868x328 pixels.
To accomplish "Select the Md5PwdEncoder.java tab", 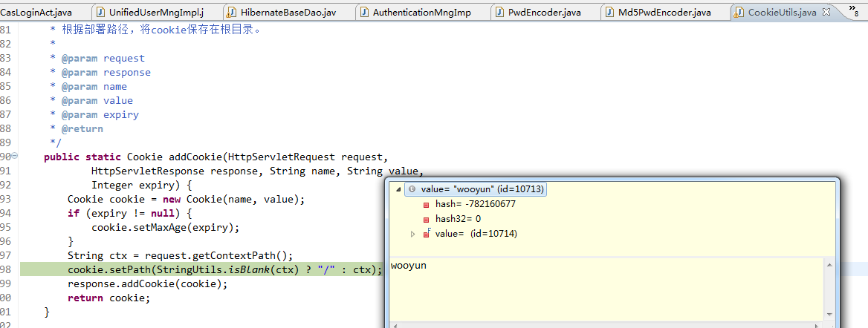I will pos(665,12).
